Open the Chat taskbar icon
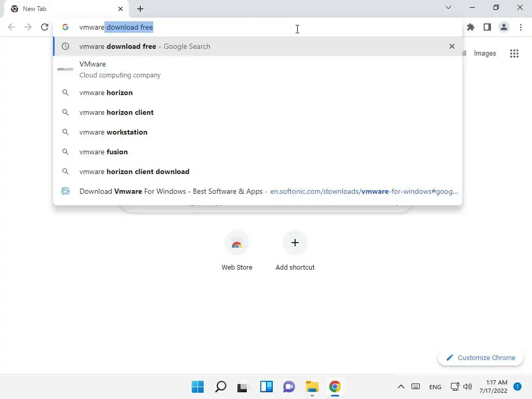 (x=289, y=387)
